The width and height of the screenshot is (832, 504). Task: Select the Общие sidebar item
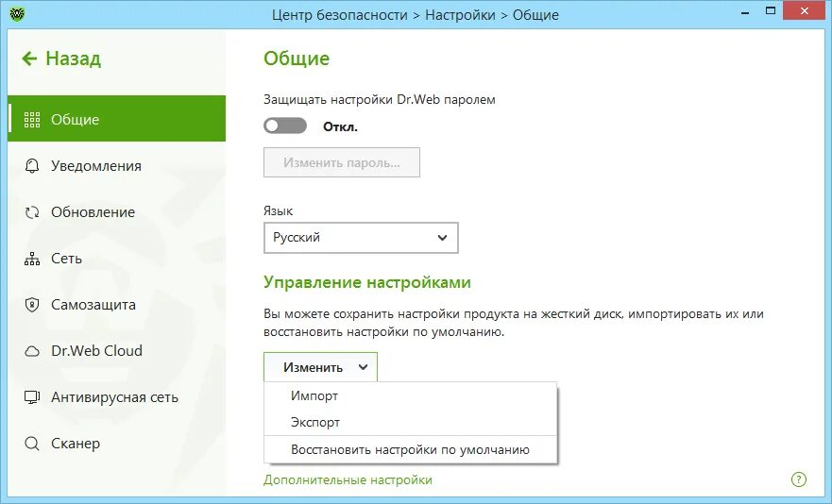point(117,119)
